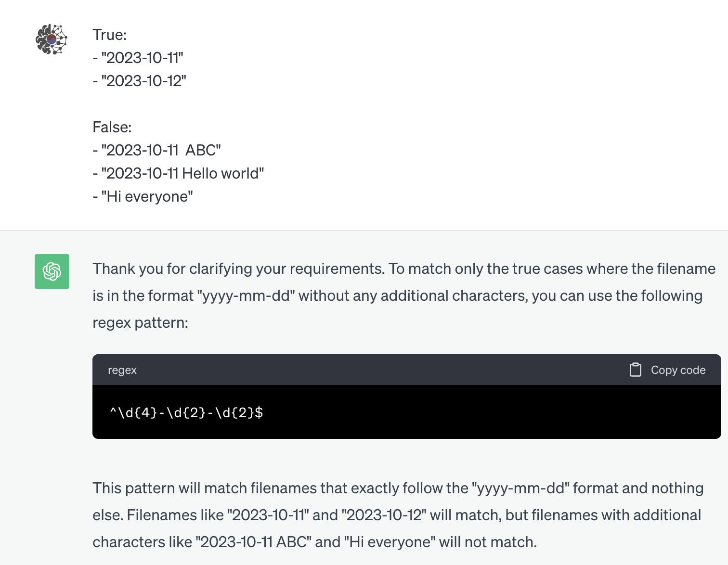Click the regex language label

[122, 370]
